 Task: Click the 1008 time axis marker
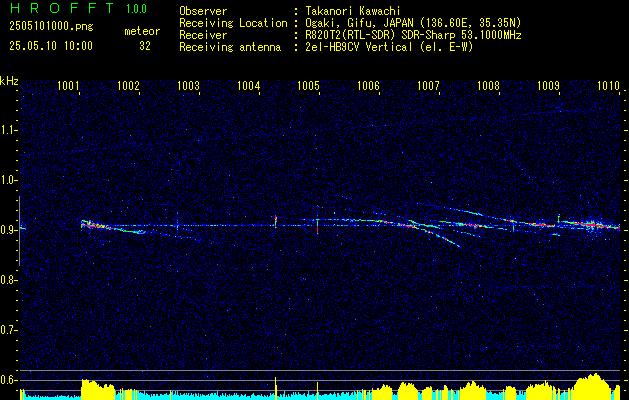point(488,85)
